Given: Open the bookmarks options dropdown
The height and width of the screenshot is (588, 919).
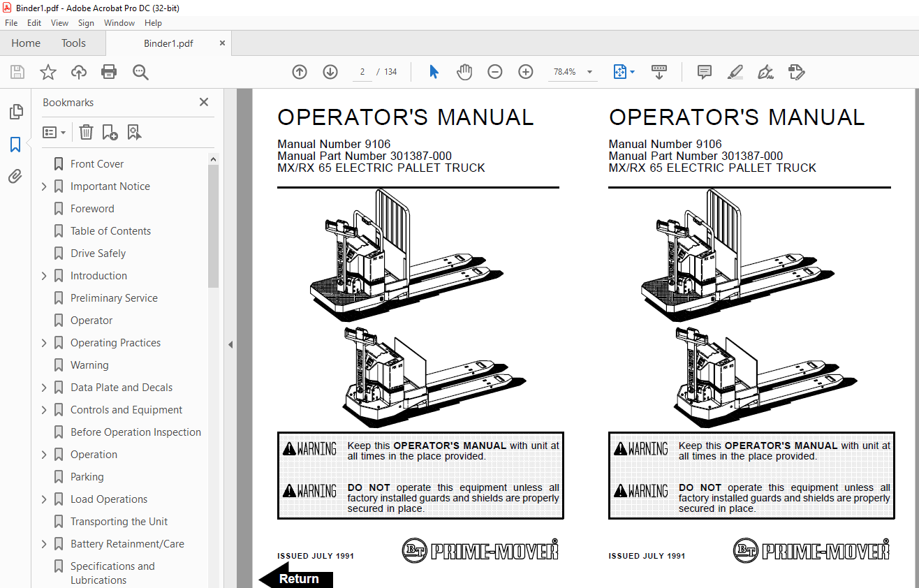Looking at the screenshot, I should point(54,132).
